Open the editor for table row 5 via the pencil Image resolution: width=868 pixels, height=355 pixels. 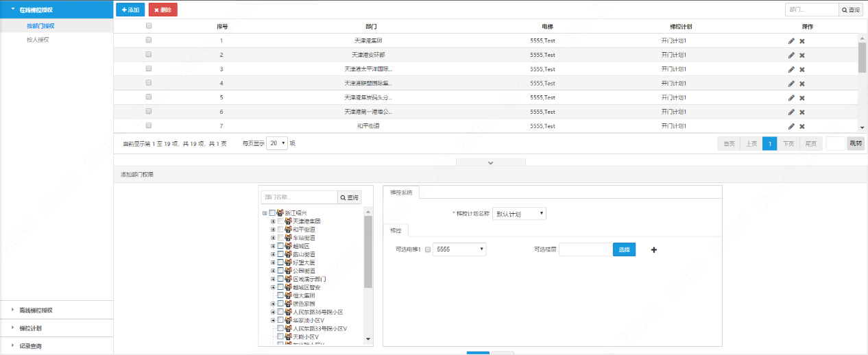(791, 98)
